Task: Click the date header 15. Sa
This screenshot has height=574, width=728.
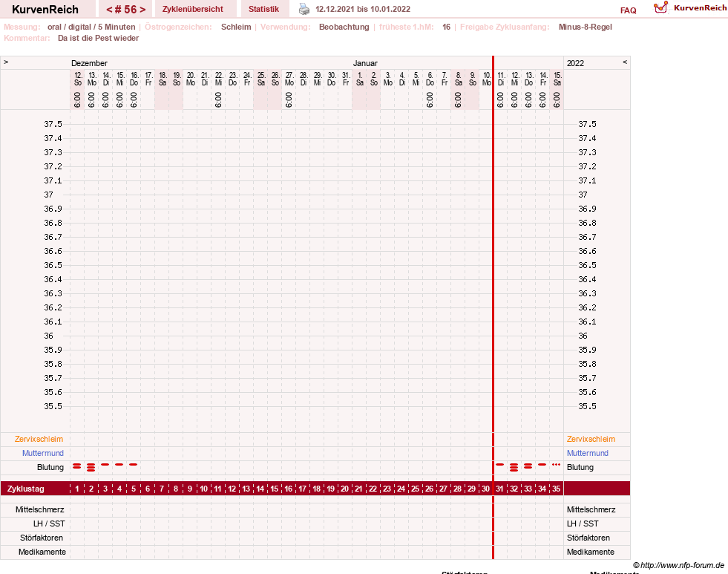Action: point(557,79)
